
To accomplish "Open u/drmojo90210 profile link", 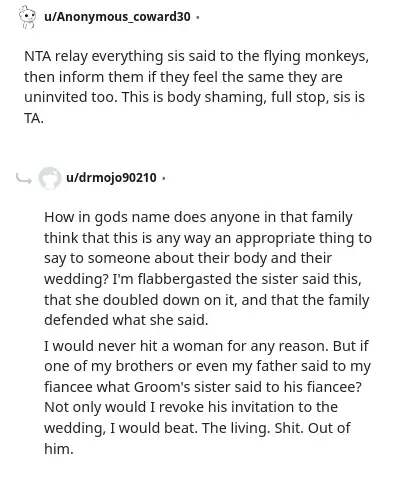I will 111,178.
